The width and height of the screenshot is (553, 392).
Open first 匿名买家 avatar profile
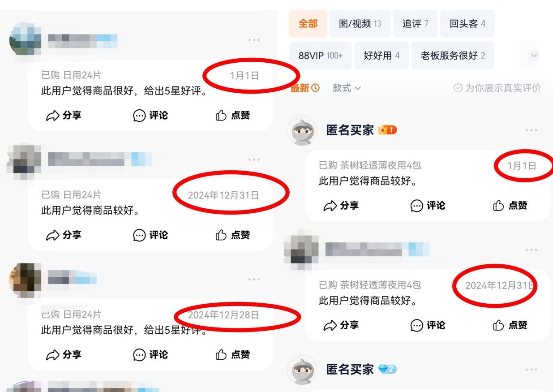(x=301, y=130)
